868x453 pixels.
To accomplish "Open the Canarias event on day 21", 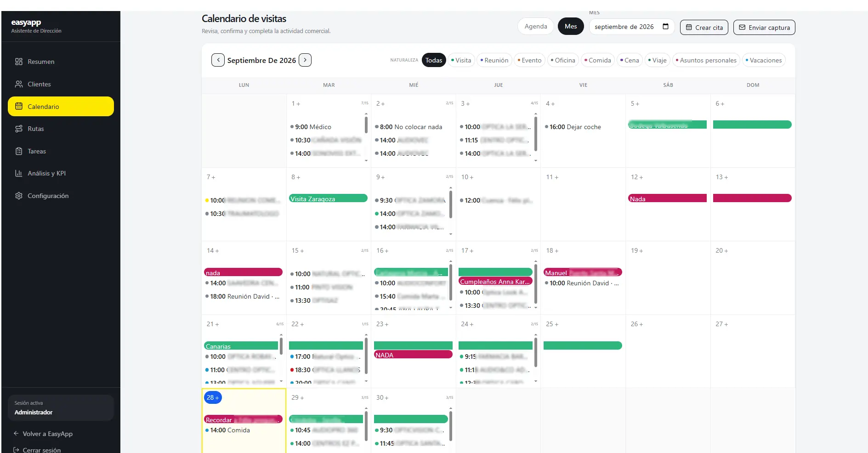I will point(241,345).
